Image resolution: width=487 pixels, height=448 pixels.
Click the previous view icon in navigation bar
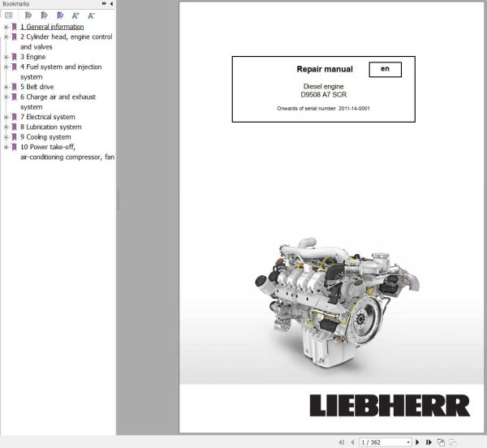tap(441, 442)
